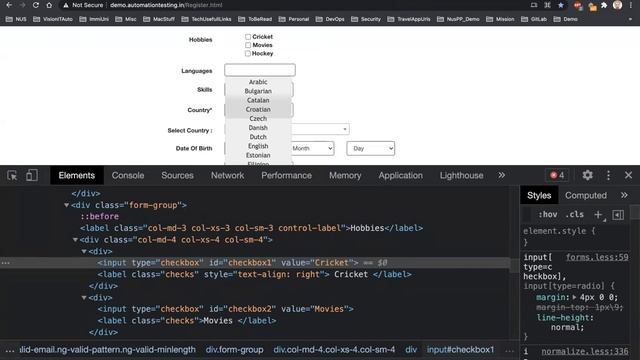Open the Chrome extensions puzzle icon
Viewport: 640px width, 360px height.
coord(604,5)
